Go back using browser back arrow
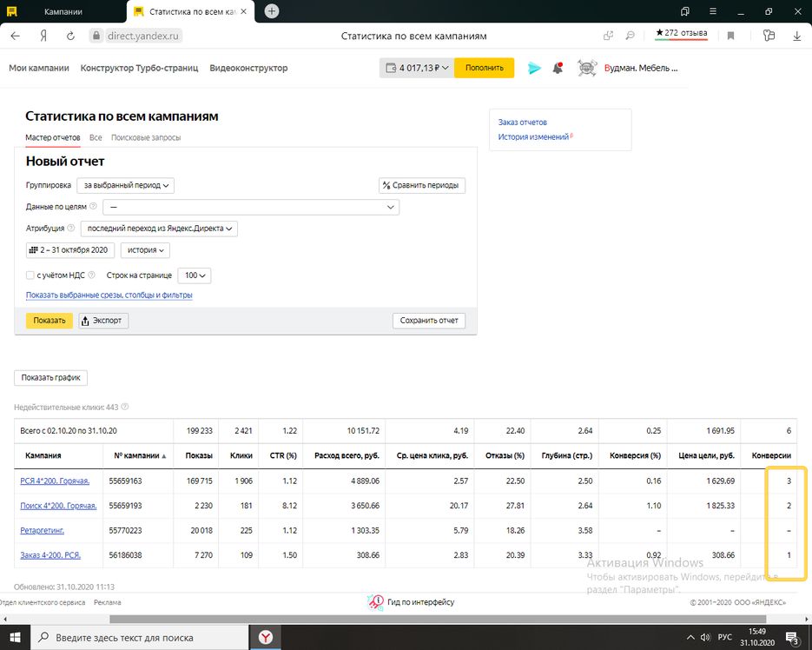This screenshot has width=812, height=650. pos(15,36)
